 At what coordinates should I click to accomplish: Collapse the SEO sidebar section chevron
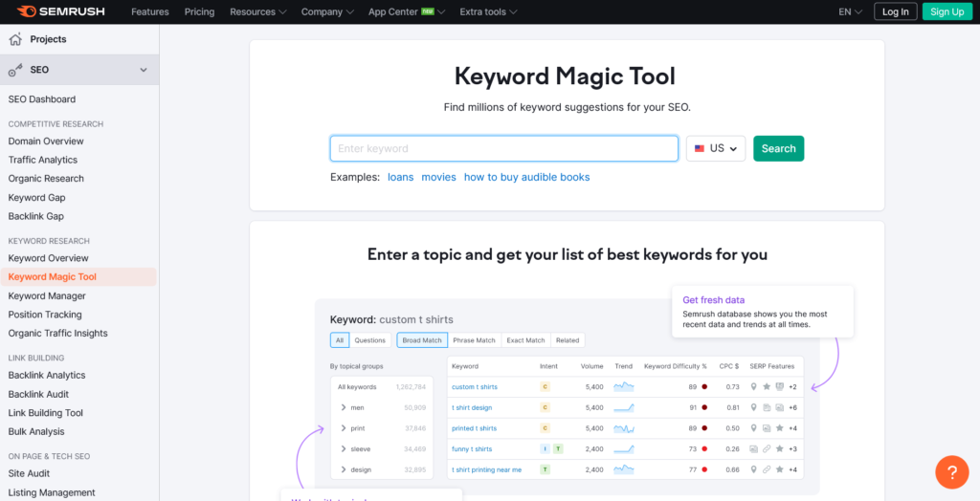coord(144,70)
